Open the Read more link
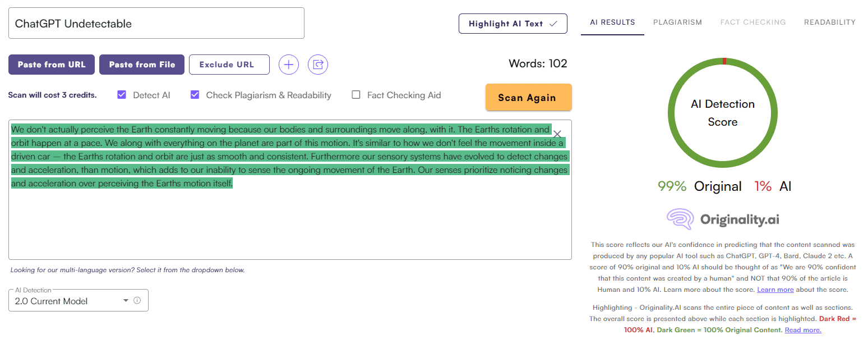The height and width of the screenshot is (339, 868). coord(803,330)
